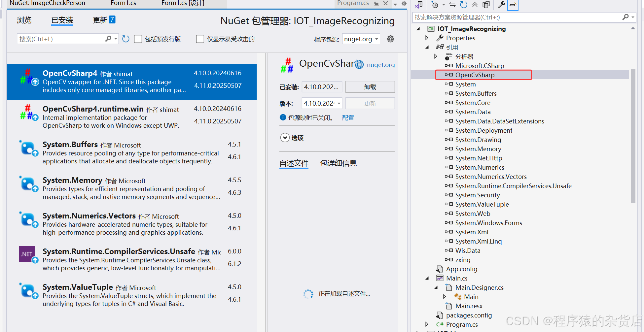Image resolution: width=644 pixels, height=332 pixels.
Task: Select System.Drawing reference
Action: pos(478,140)
